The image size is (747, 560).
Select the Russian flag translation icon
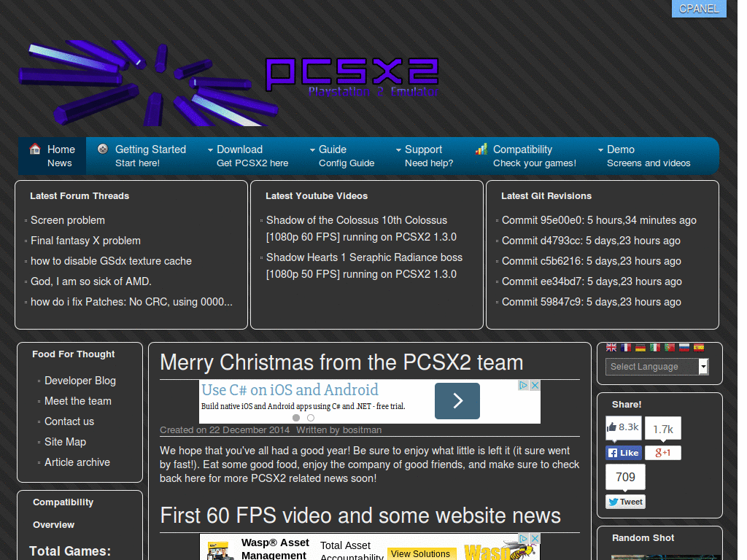point(684,348)
